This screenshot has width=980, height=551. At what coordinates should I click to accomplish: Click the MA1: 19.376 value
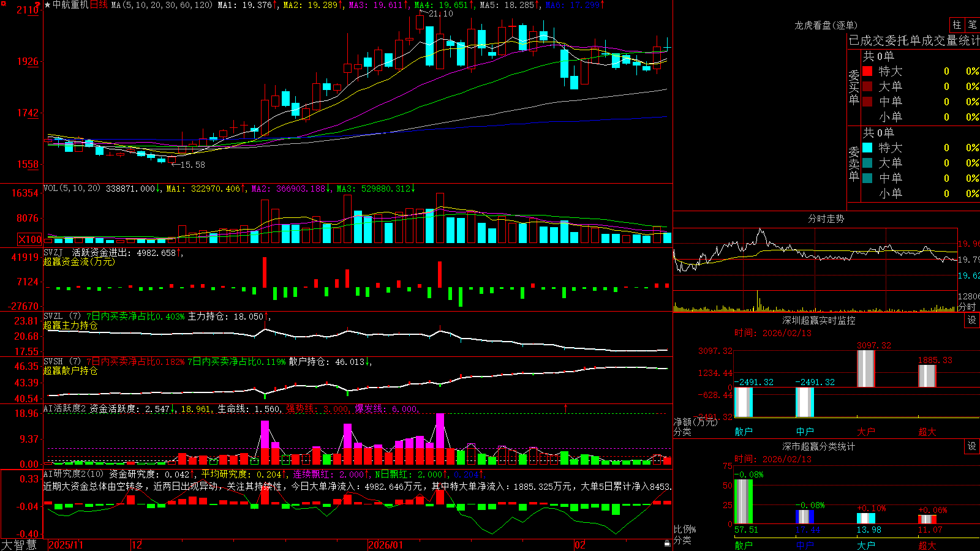coord(244,5)
